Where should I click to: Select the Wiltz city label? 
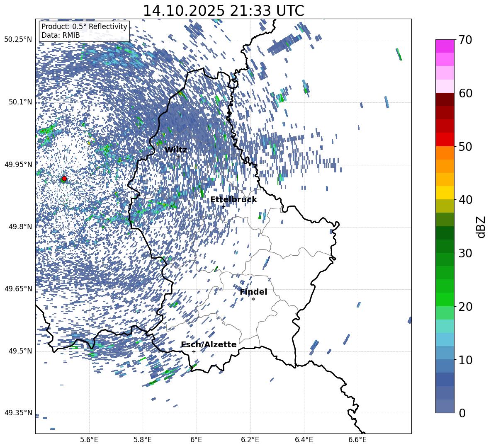[x=176, y=150]
